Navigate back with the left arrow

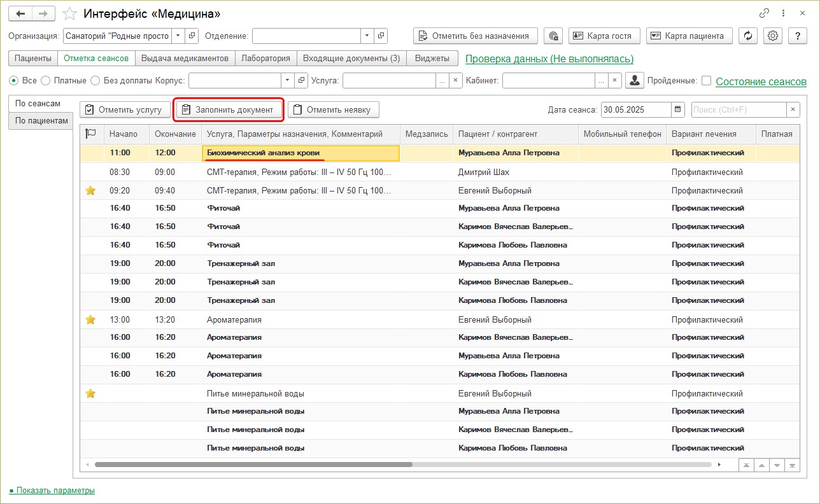pyautogui.click(x=20, y=13)
